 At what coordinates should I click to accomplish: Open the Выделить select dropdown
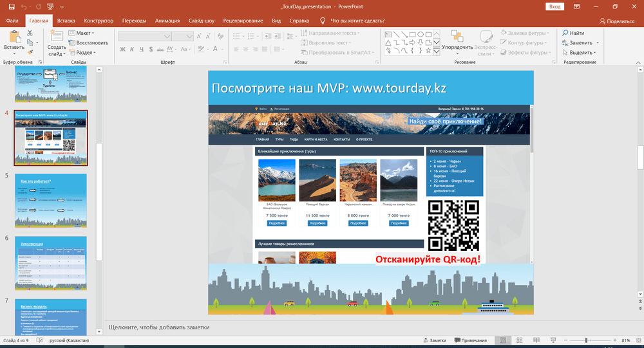(579, 53)
